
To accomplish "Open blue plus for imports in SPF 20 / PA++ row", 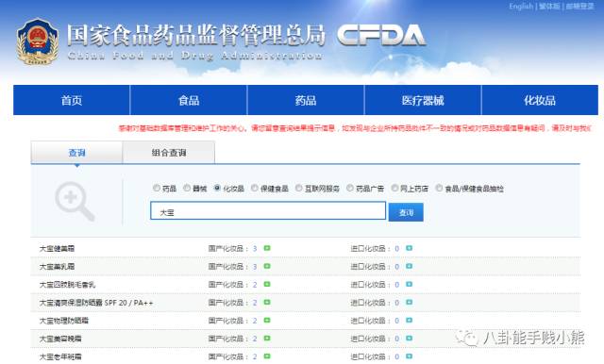I will (x=409, y=303).
